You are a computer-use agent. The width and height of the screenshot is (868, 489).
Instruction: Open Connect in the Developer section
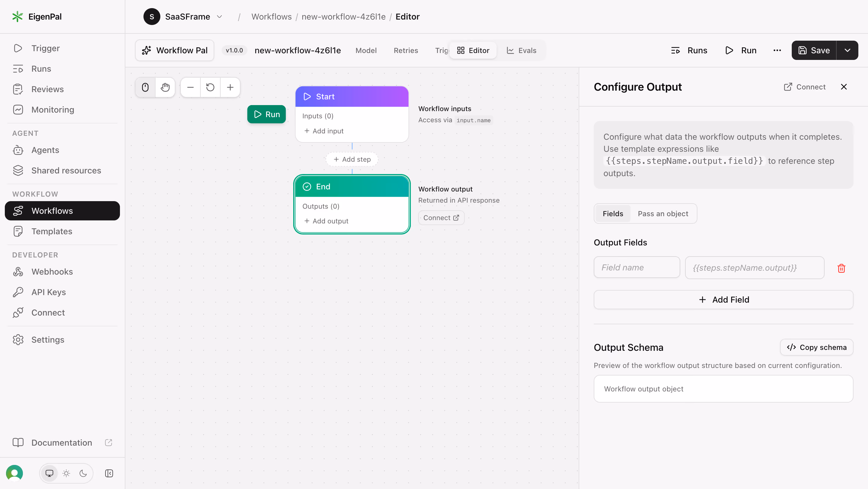pos(62,313)
